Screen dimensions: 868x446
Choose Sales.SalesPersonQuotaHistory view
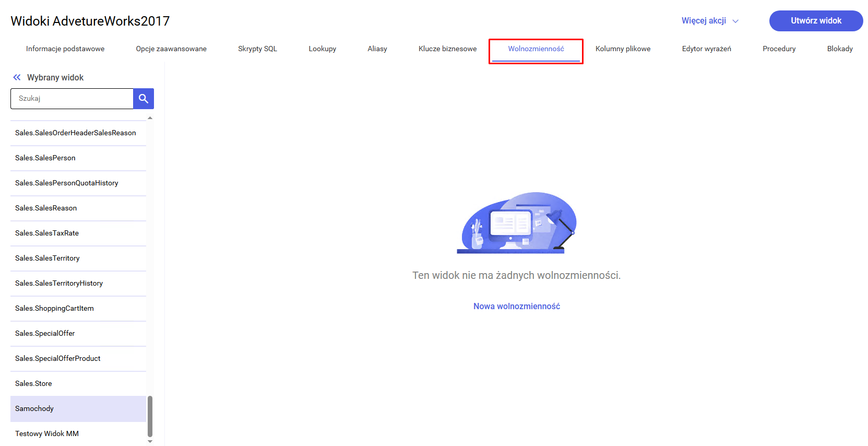pyautogui.click(x=78, y=183)
